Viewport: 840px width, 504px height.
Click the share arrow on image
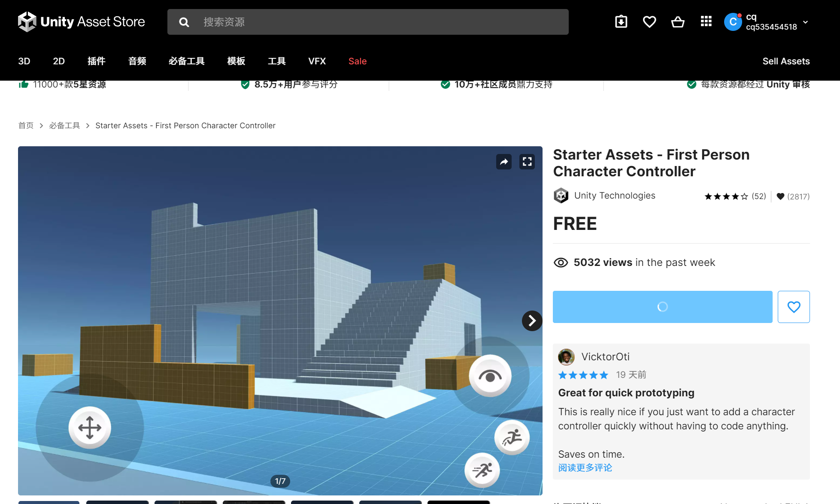pos(504,162)
